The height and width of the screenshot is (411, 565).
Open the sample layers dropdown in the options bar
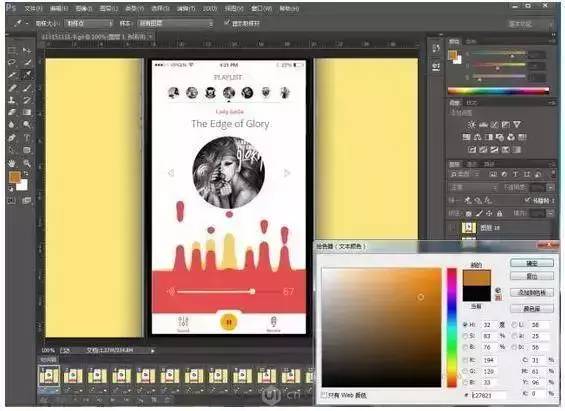[175, 23]
